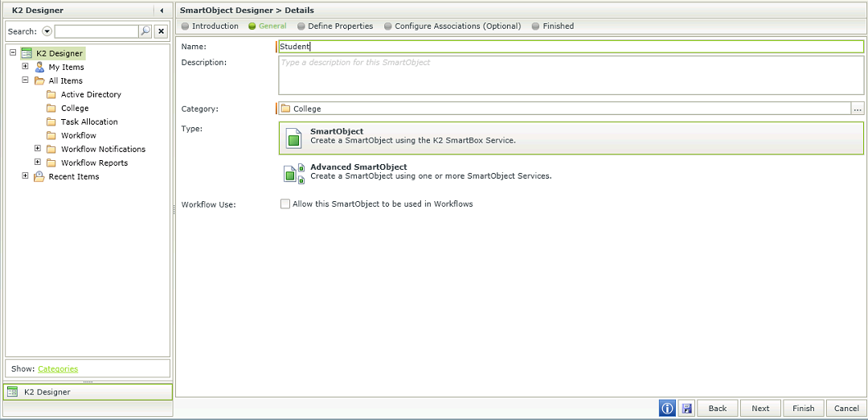Expand the Recent Items node
This screenshot has width=868, height=420.
click(25, 175)
